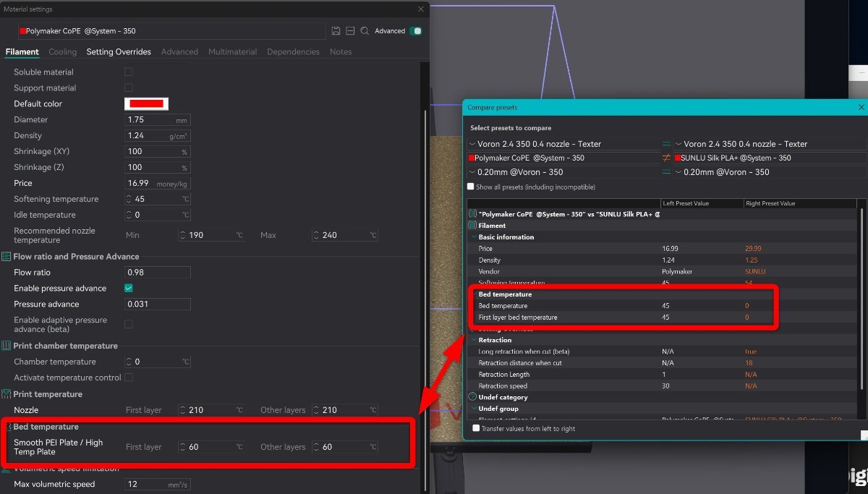Viewport: 868px width, 494px height.
Task: Open right 0.20mm @Voron process dropdown
Action: pos(770,172)
